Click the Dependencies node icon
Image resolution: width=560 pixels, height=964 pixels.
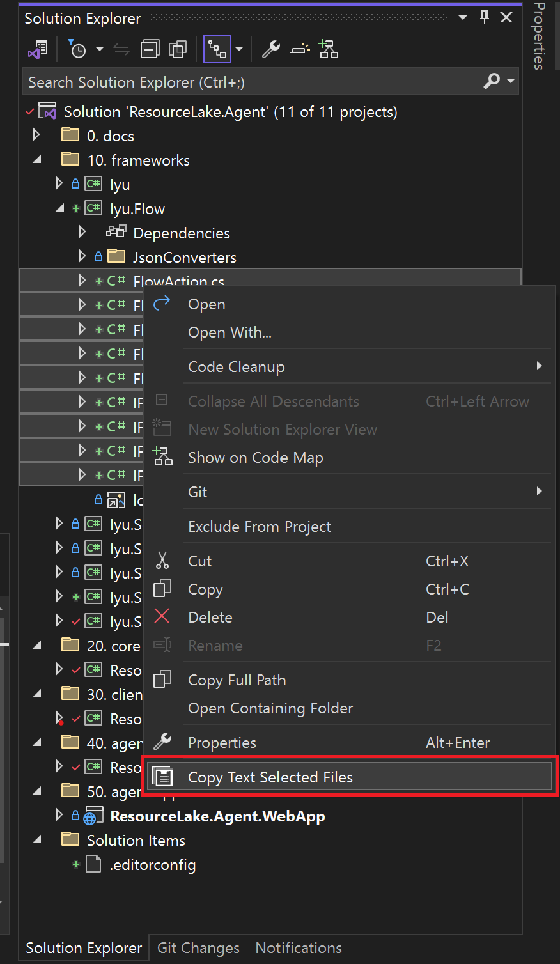(x=116, y=232)
